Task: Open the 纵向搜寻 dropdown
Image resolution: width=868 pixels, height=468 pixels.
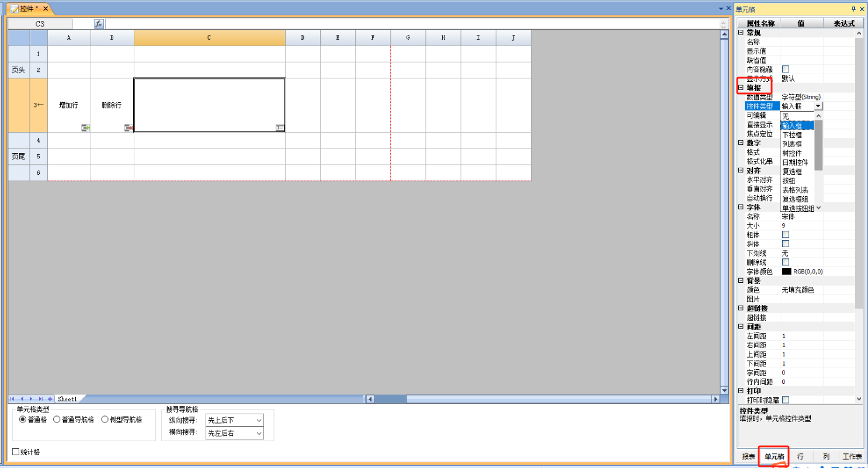Action: coord(259,420)
